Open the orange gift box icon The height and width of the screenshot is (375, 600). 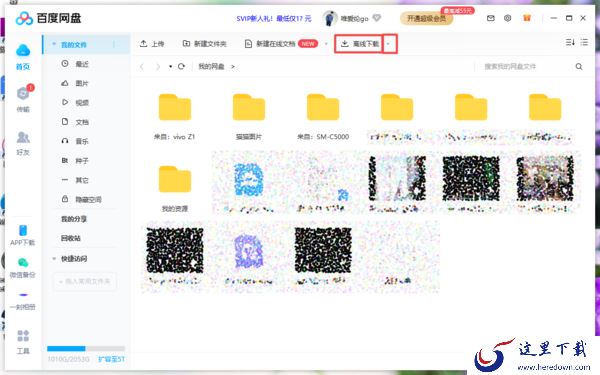(527, 18)
